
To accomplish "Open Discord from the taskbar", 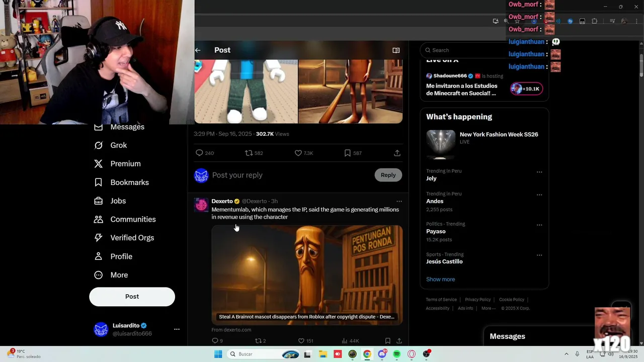I will pyautogui.click(x=382, y=354).
